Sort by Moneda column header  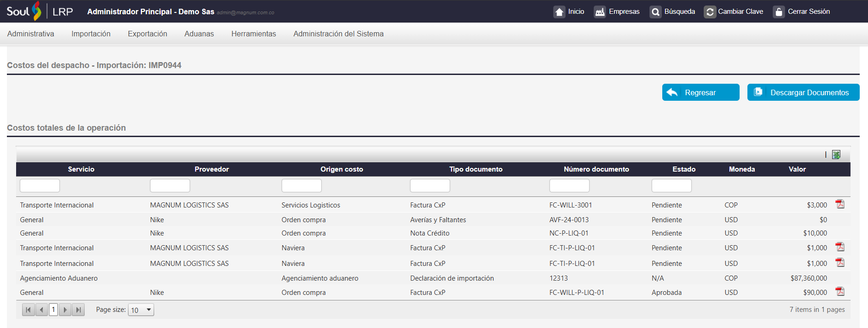(742, 169)
